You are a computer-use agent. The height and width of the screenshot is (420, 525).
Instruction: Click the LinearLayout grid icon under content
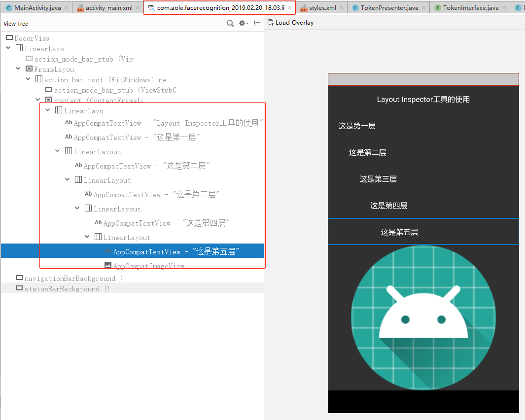pyautogui.click(x=59, y=110)
